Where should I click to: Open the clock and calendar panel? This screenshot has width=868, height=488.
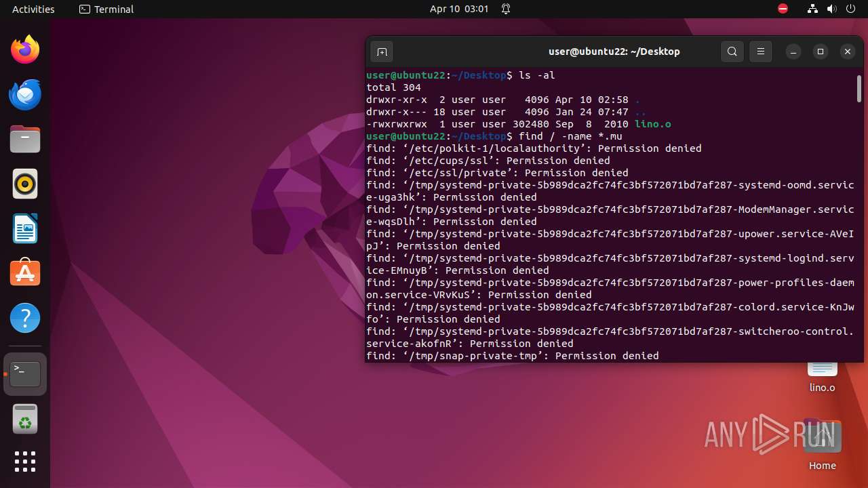coord(459,9)
